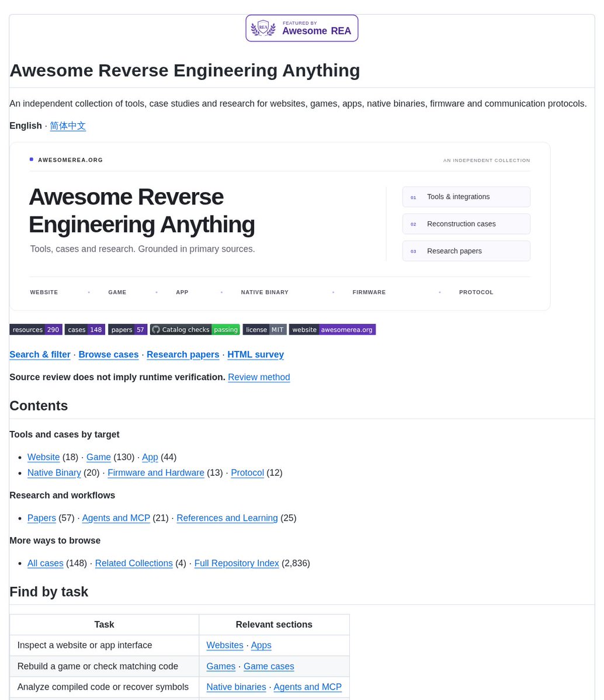
Task: Click the papers 57 badge
Action: pyautogui.click(x=127, y=329)
